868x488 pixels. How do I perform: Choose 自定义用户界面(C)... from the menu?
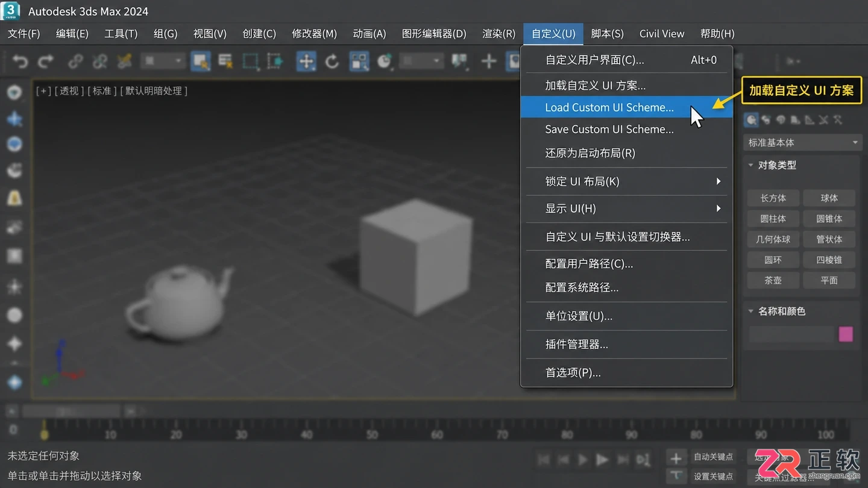pyautogui.click(x=627, y=60)
